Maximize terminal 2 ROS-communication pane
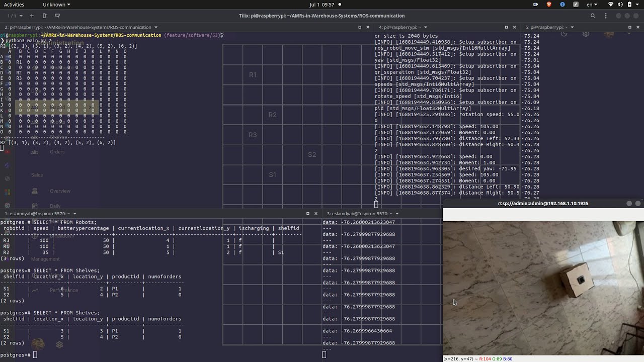This screenshot has height=362, width=644. 360,27
